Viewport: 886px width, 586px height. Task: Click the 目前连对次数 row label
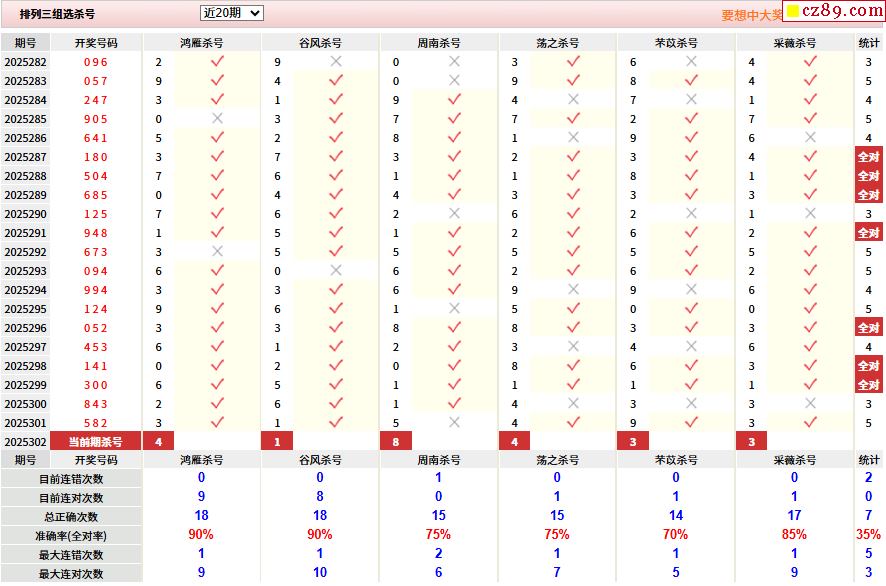point(71,498)
